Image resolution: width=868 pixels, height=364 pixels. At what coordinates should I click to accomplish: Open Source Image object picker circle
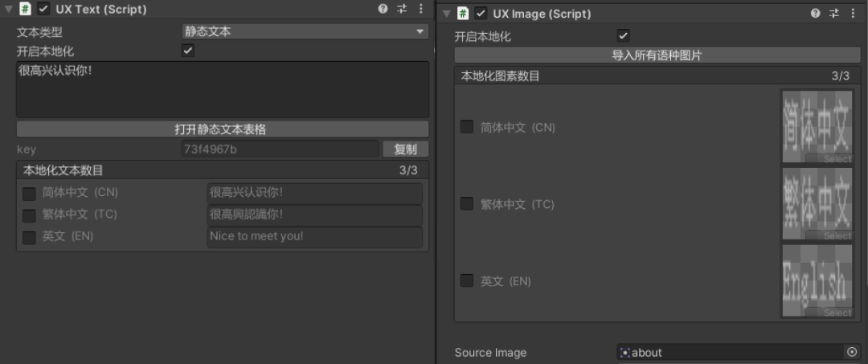(852, 352)
